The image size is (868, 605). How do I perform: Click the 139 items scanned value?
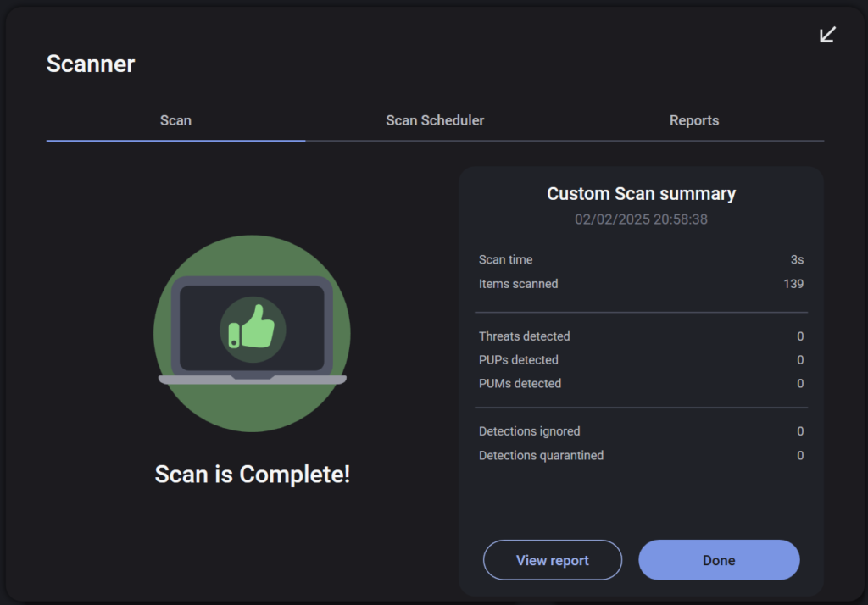(793, 284)
